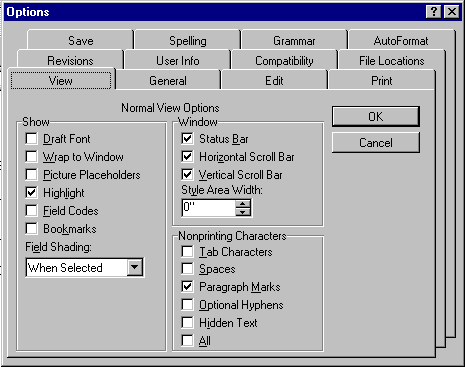Viewport: 465px width, 367px height.
Task: Confirm settings with the OK button
Action: pos(376,116)
